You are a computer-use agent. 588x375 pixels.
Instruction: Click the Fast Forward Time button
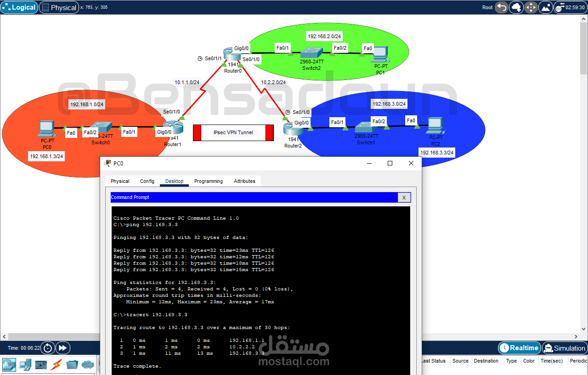[63, 348]
